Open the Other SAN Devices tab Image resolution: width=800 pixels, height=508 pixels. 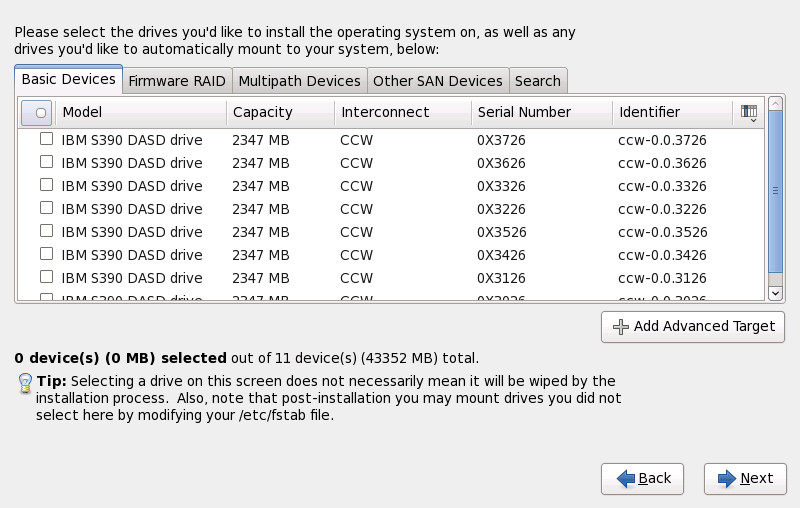[437, 81]
